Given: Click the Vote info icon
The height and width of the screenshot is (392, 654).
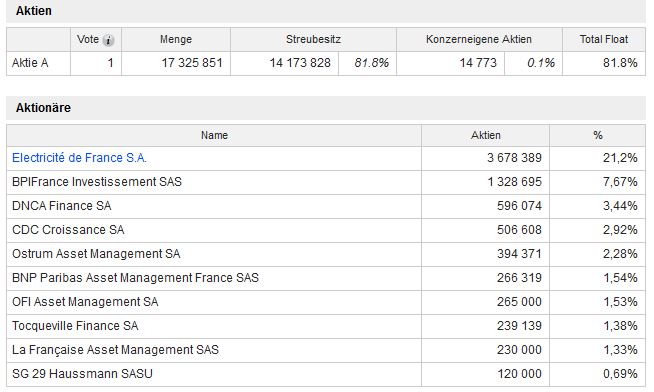Looking at the screenshot, I should 108,40.
